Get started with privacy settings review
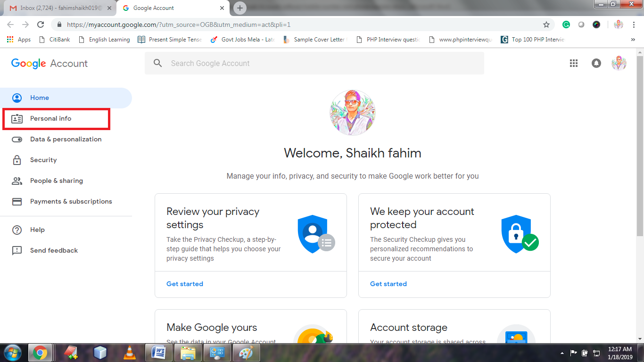Image resolution: width=644 pixels, height=362 pixels. [185, 284]
